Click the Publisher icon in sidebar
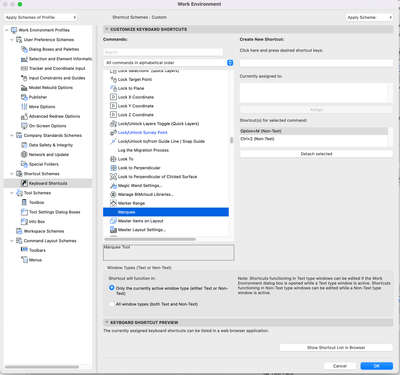 tap(24, 97)
